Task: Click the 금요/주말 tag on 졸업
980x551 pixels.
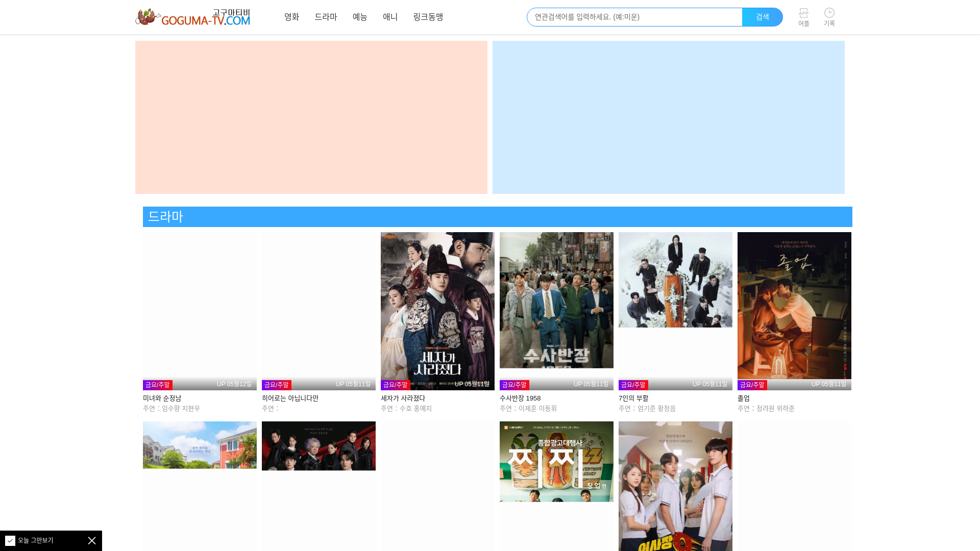Action: [x=752, y=385]
